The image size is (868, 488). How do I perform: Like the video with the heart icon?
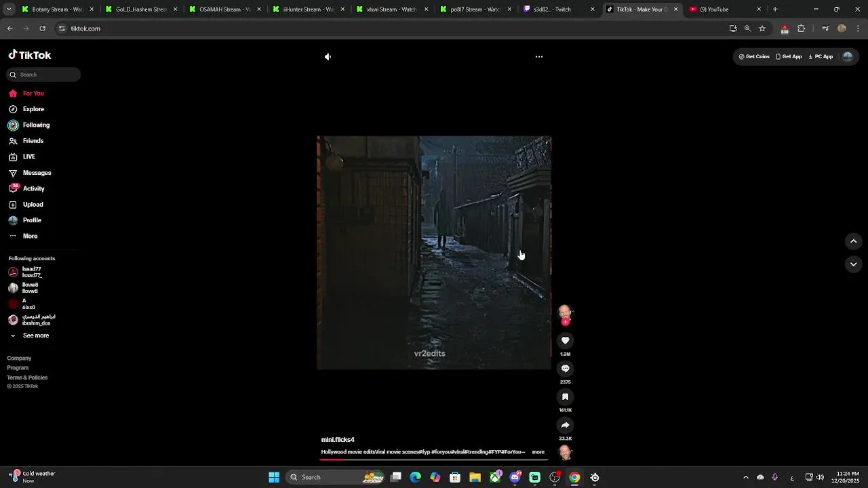[x=565, y=341]
